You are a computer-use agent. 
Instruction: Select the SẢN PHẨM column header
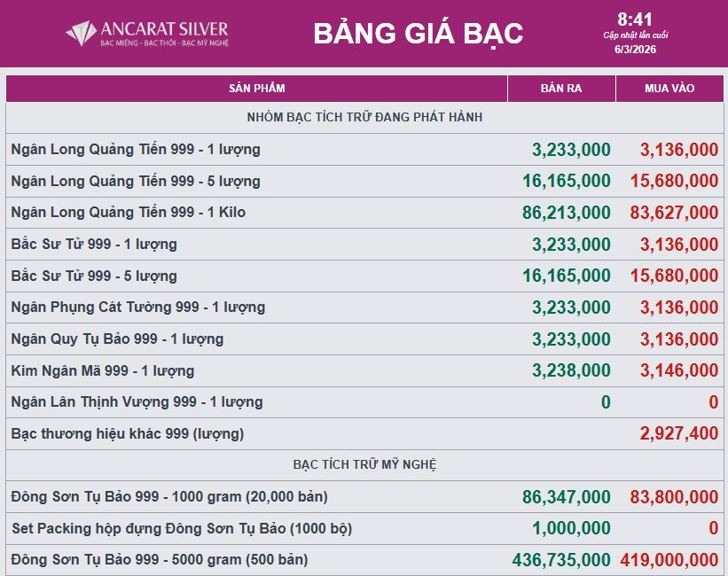click(256, 89)
